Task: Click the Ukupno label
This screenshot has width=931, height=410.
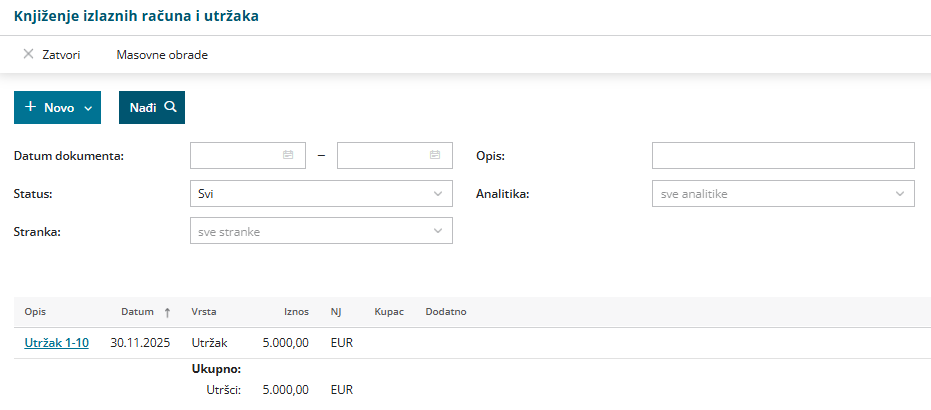Action: coord(216,370)
